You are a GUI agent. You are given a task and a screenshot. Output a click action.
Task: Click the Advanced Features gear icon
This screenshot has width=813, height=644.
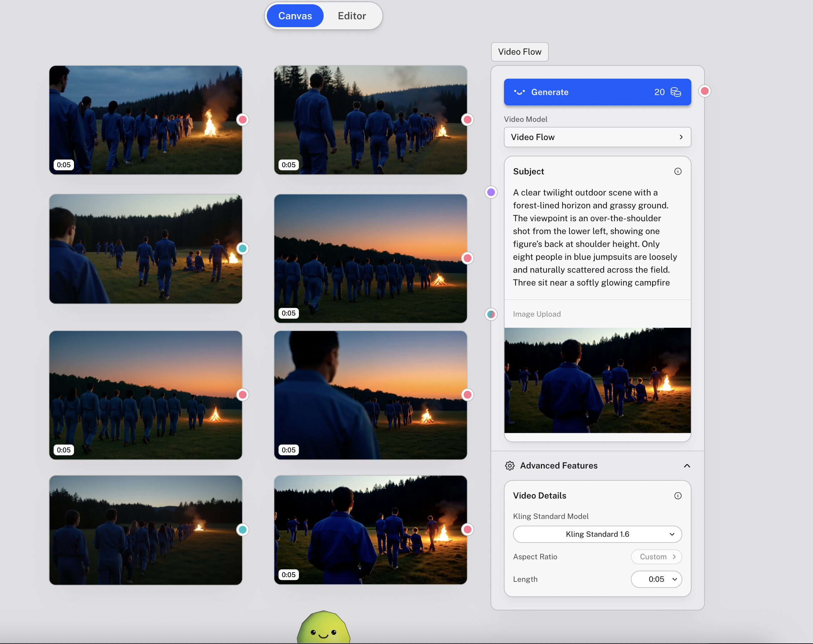click(510, 466)
